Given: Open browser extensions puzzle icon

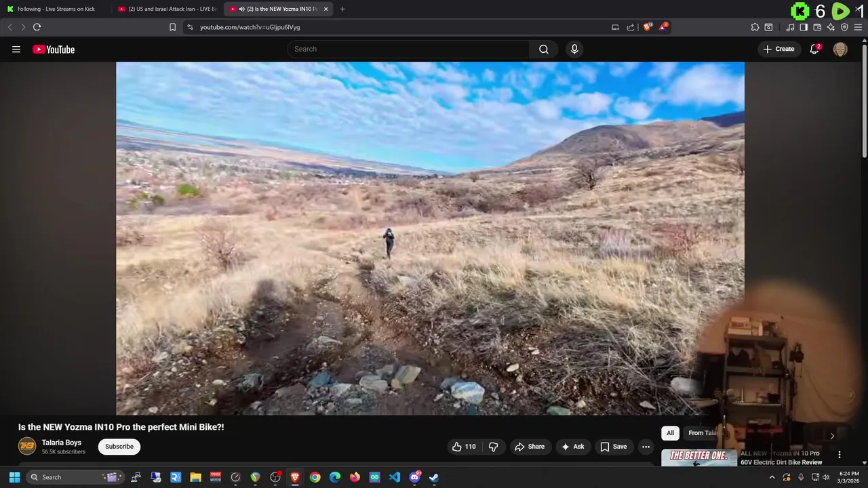Looking at the screenshot, I should [x=755, y=27].
